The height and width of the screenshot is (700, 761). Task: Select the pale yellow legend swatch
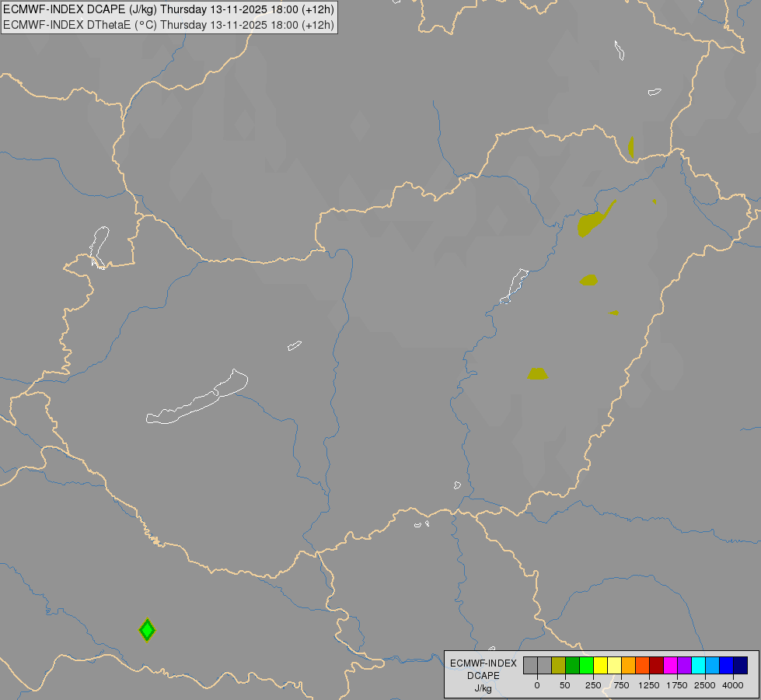[615, 665]
